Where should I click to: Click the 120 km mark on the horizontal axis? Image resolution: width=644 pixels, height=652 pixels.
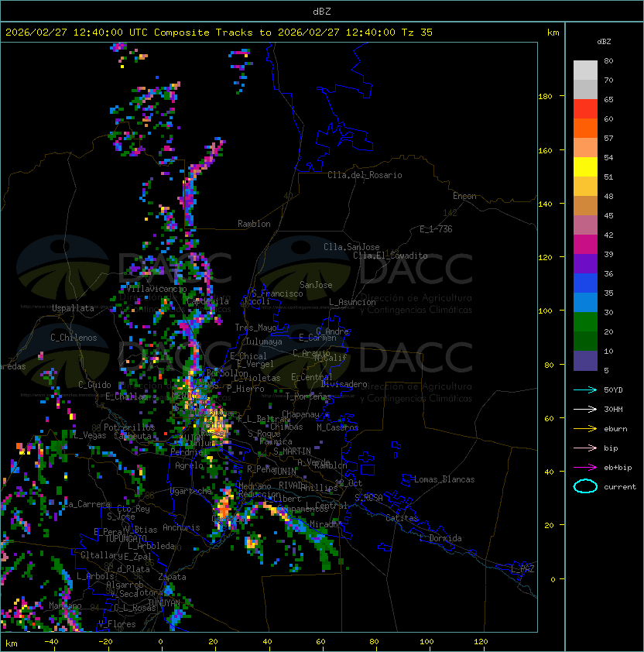coord(481,641)
